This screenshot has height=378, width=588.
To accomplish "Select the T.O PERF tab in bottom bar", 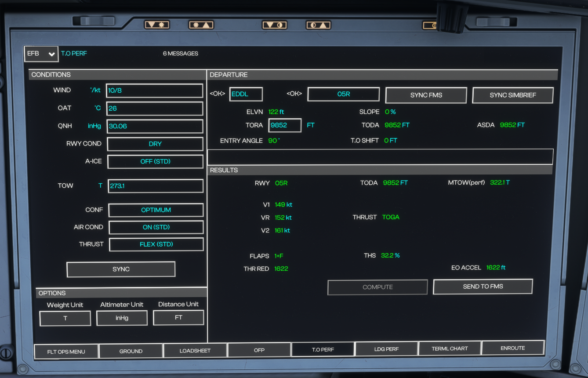I will click(x=323, y=349).
